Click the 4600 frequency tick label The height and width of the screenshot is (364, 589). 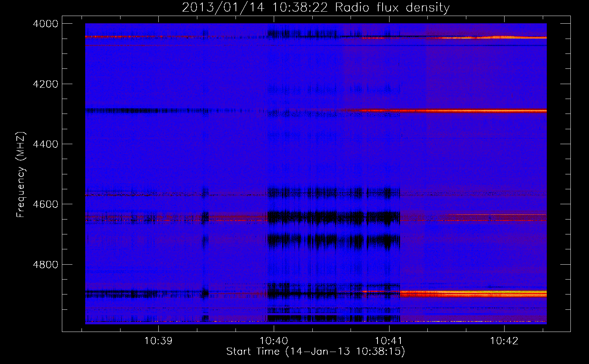[x=46, y=204]
